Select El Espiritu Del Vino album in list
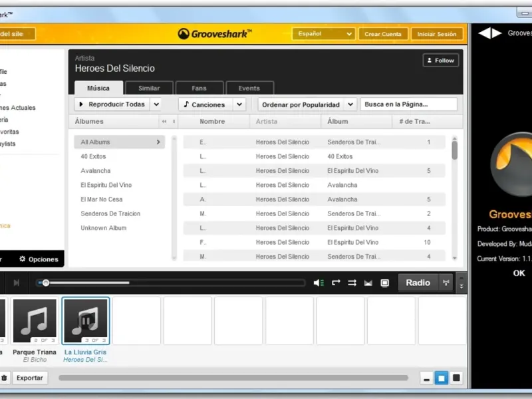The height and width of the screenshot is (399, 532). click(106, 185)
